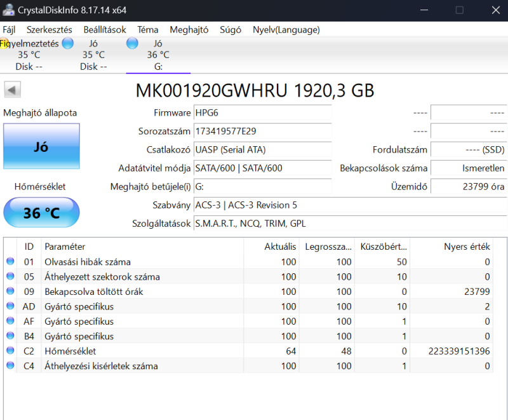Select Gyártó specifikus row with ID AF

pyautogui.click(x=249, y=321)
